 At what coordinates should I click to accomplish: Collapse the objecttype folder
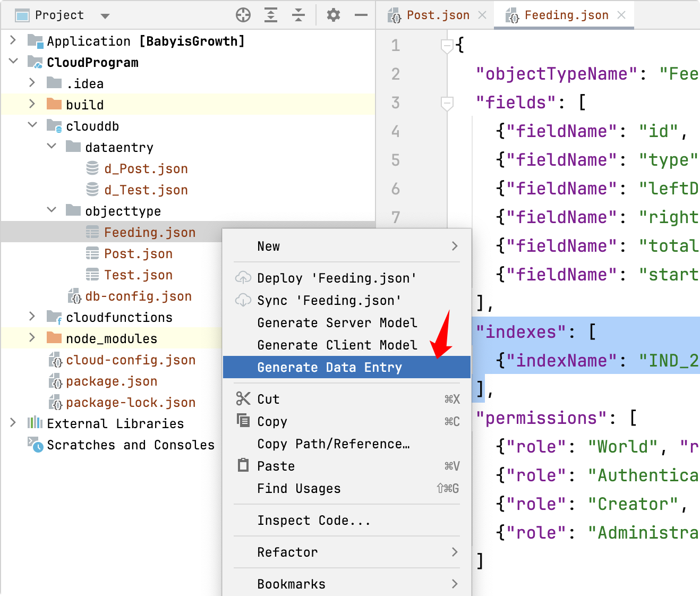52,210
